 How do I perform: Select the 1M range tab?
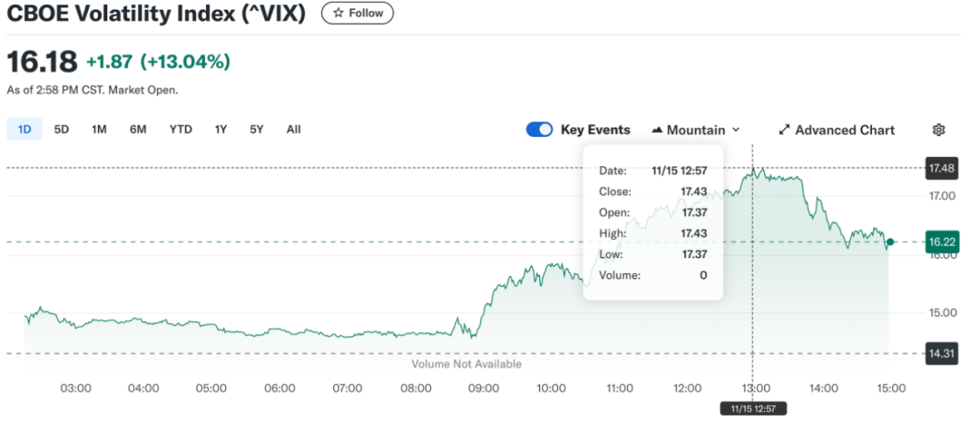pyautogui.click(x=99, y=129)
